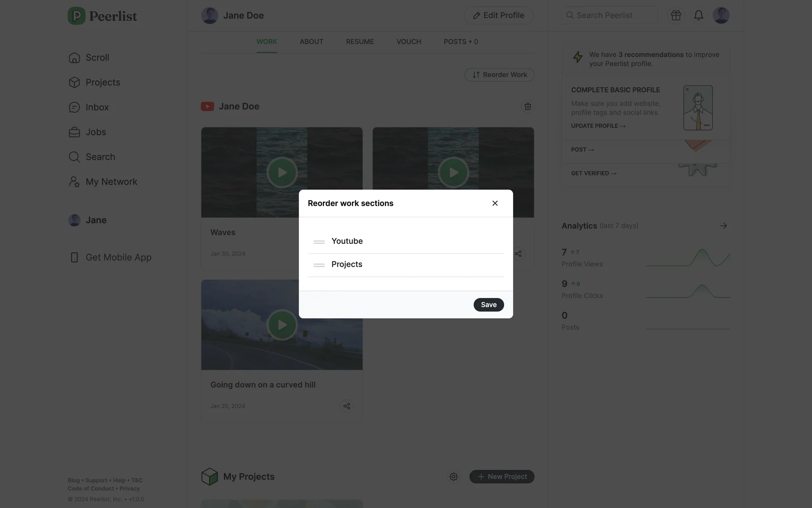
Task: Open the VOUCH tab
Action: tap(409, 41)
